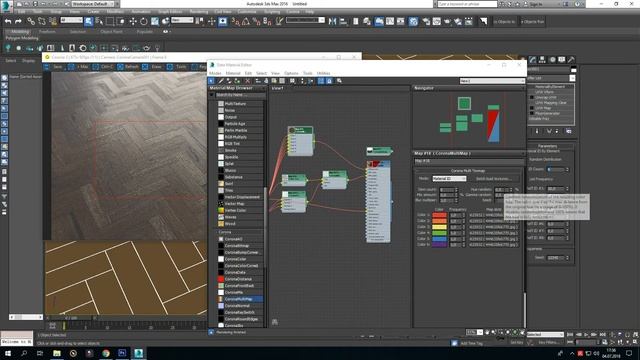Open Photoshop from the Windows taskbar
Image resolution: width=640 pixels, height=360 pixels.
pyautogui.click(x=122, y=353)
